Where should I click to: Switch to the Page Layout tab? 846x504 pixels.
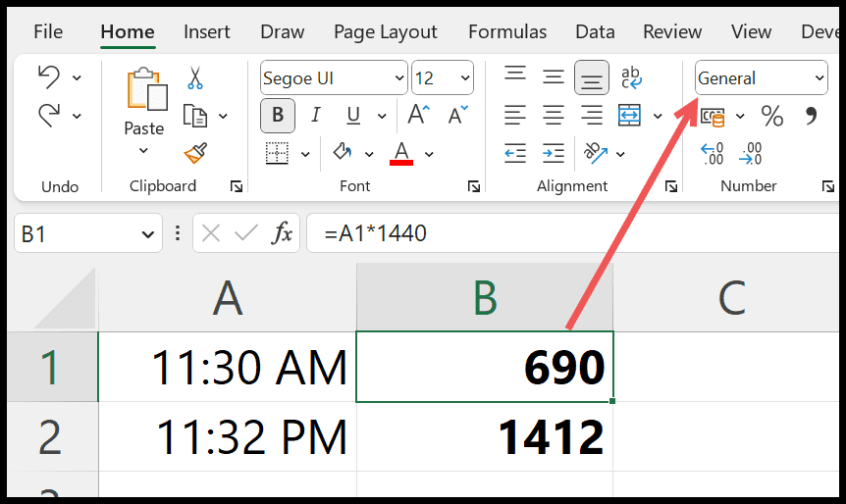386,32
